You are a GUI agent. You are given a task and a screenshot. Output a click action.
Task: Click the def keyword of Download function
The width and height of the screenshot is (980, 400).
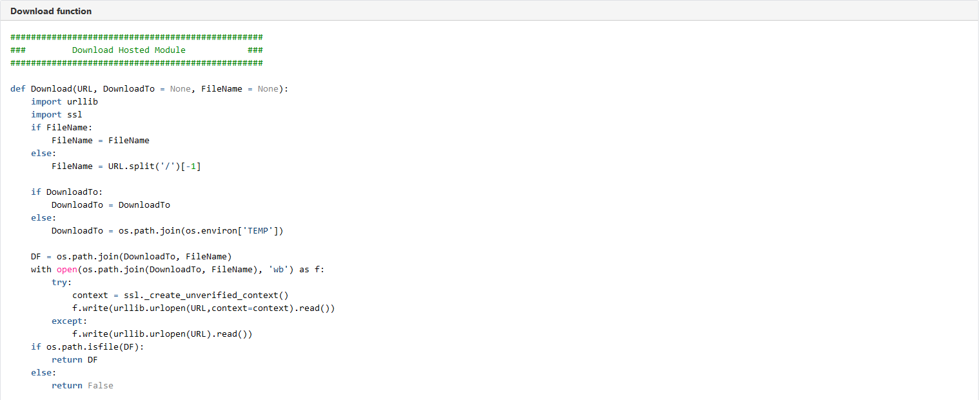point(18,88)
